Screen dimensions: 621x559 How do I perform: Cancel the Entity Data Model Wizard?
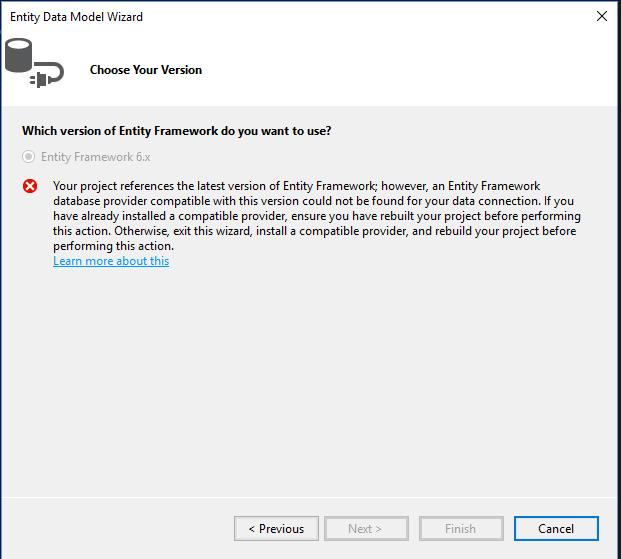(556, 528)
